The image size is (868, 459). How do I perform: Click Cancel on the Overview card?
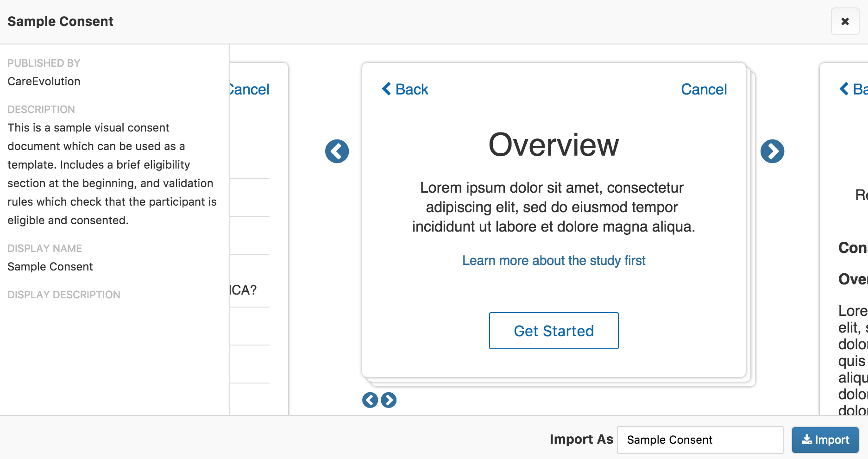tap(704, 89)
